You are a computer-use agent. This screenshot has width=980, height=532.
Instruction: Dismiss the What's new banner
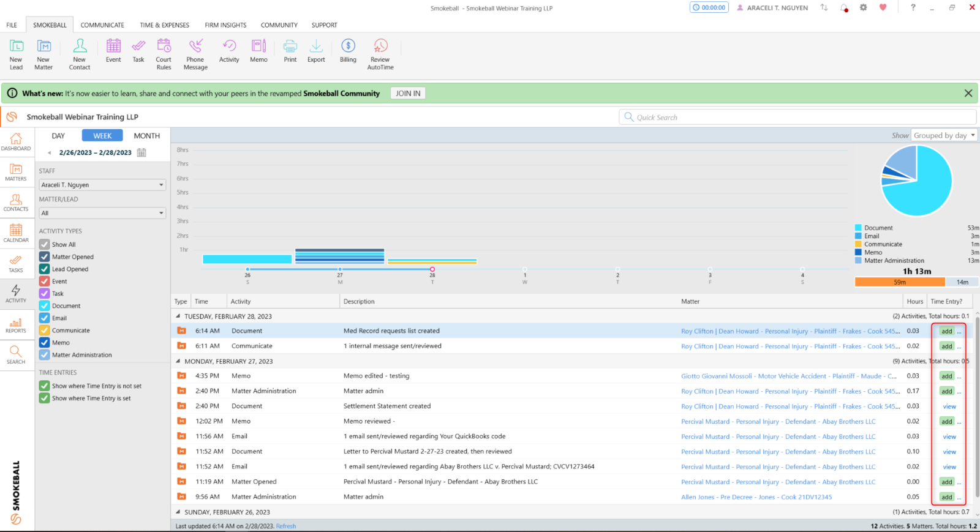[968, 93]
